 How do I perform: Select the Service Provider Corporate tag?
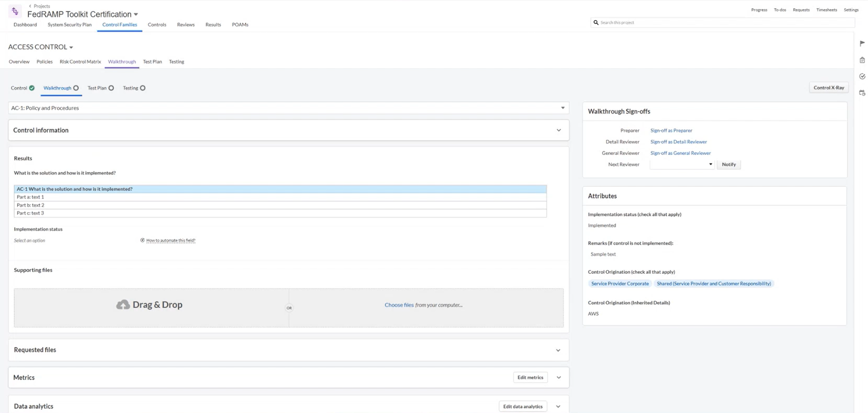pos(619,283)
